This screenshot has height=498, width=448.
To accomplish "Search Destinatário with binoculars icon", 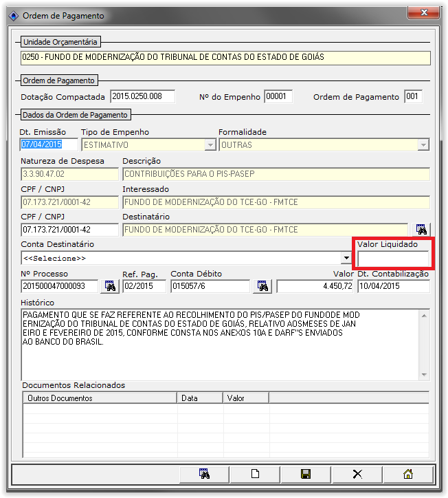I will (421, 229).
